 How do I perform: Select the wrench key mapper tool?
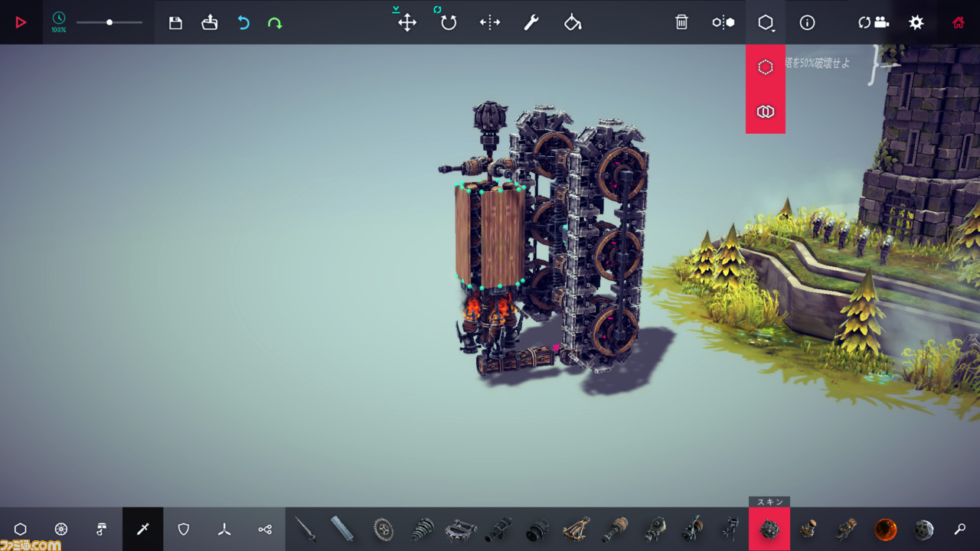(x=531, y=22)
